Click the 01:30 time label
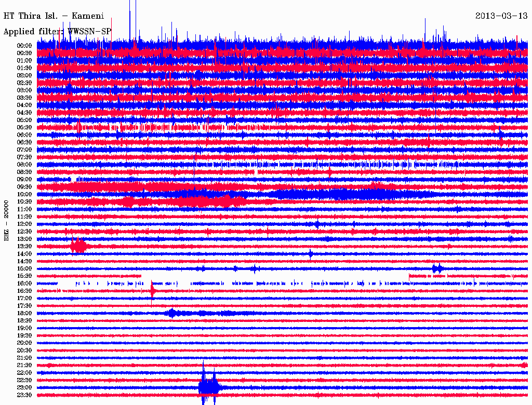The image size is (532, 405). [24, 68]
